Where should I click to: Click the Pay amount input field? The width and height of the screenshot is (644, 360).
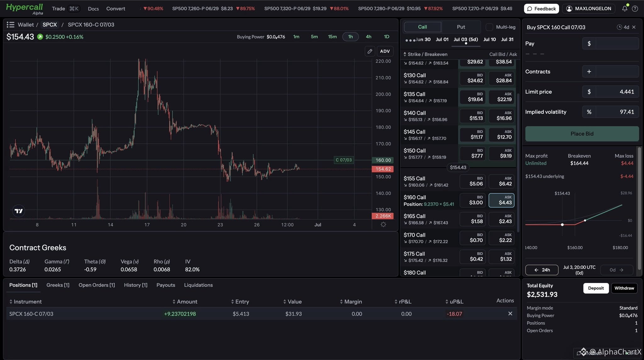(x=617, y=43)
